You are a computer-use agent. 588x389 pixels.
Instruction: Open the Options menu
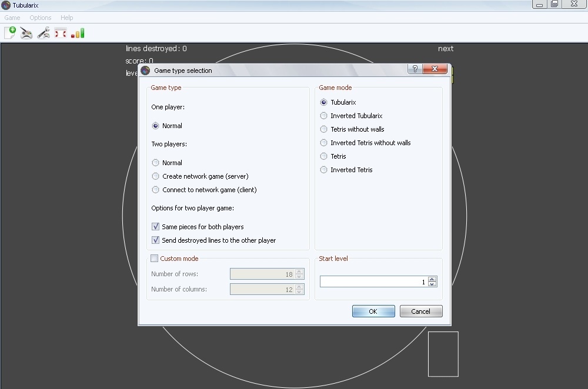pos(40,18)
